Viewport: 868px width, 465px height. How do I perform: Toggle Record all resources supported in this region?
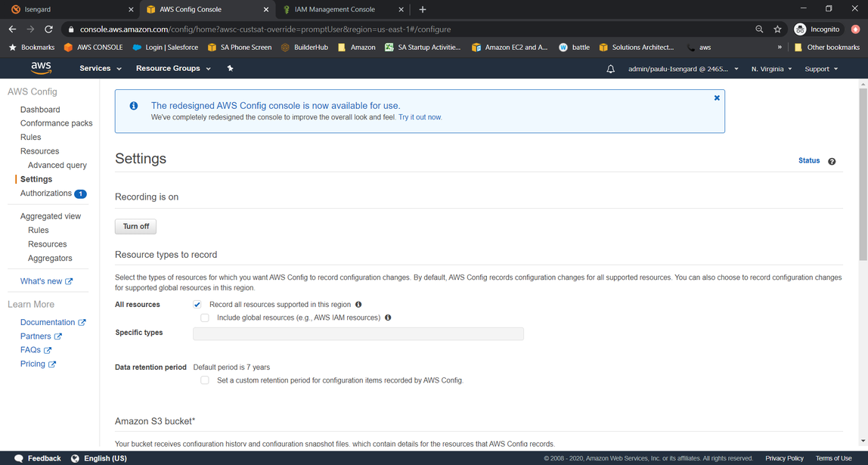point(197,305)
